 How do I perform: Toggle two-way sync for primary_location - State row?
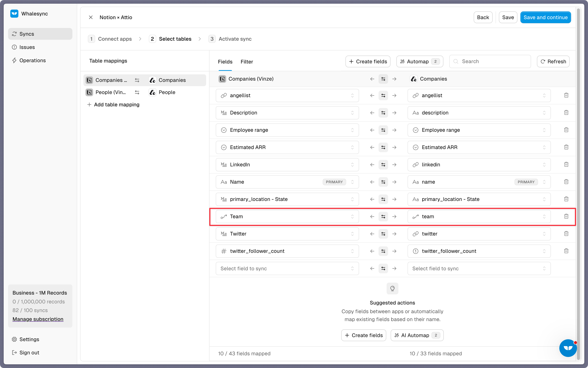click(x=383, y=199)
